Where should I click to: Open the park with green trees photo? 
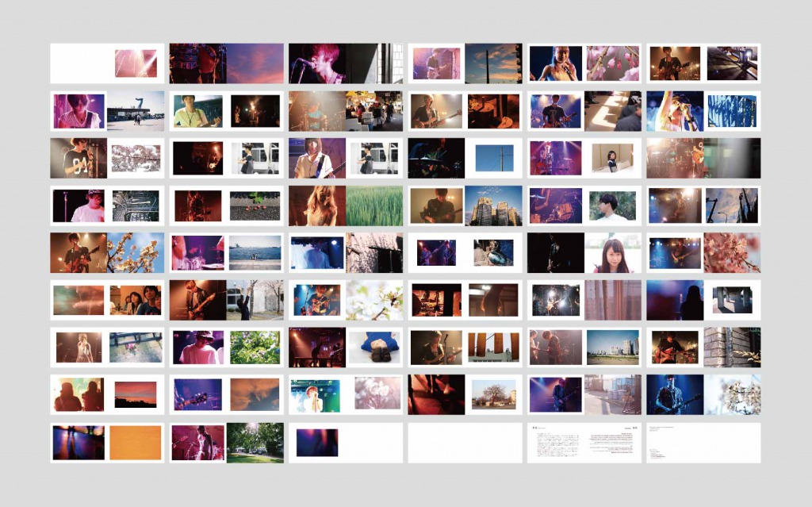pos(255,443)
